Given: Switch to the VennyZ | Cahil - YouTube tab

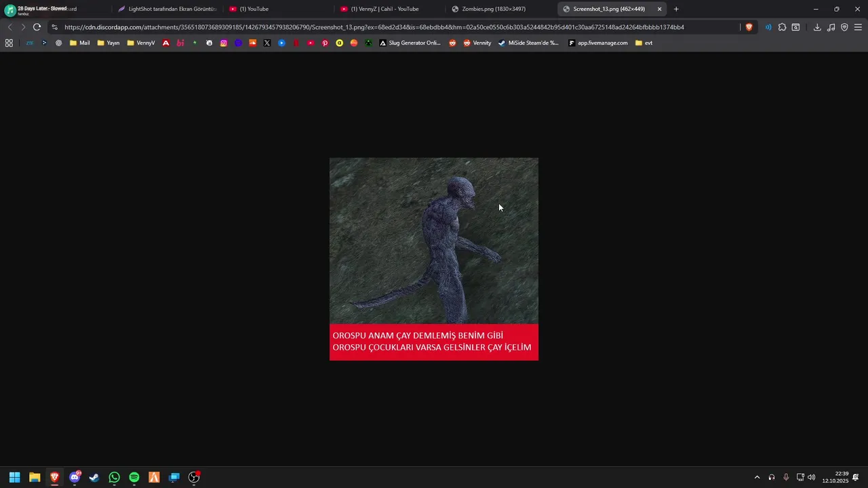Looking at the screenshot, I should [x=389, y=9].
